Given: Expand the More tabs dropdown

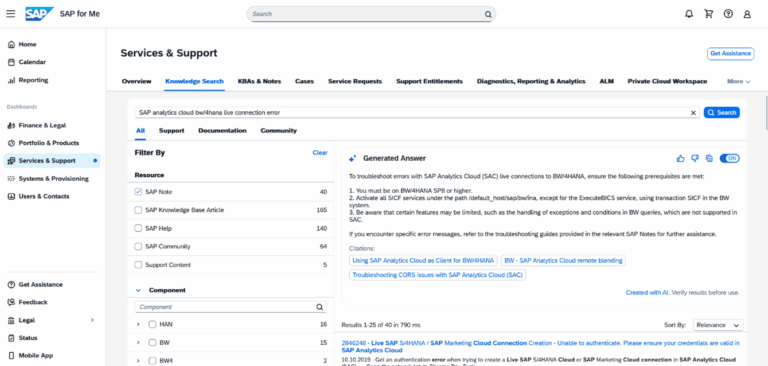Looking at the screenshot, I should [739, 81].
